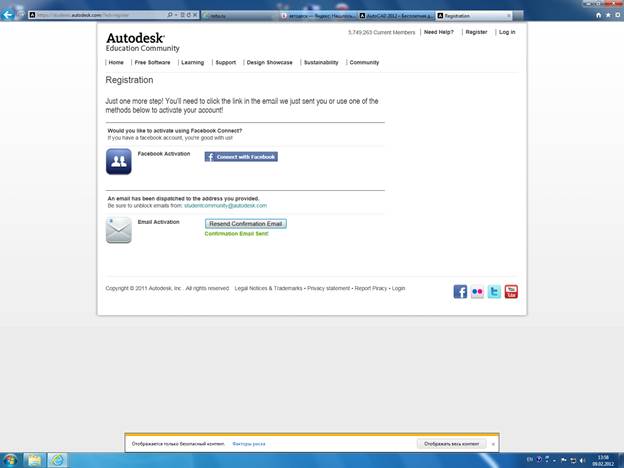Open address bar dropdown arrow

click(x=176, y=15)
